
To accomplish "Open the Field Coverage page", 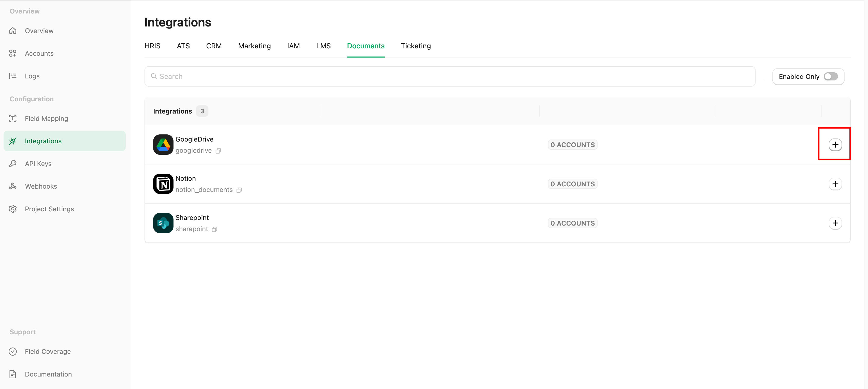I will pyautogui.click(x=48, y=351).
